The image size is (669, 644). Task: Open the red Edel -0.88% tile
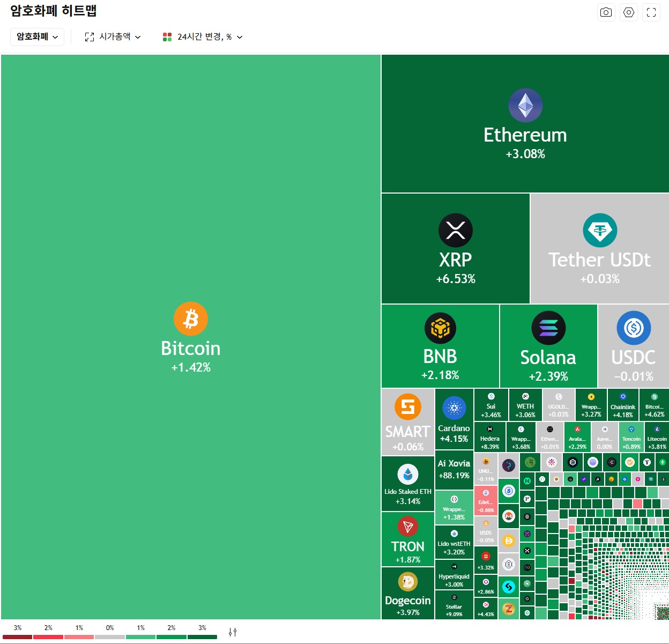coord(486,500)
